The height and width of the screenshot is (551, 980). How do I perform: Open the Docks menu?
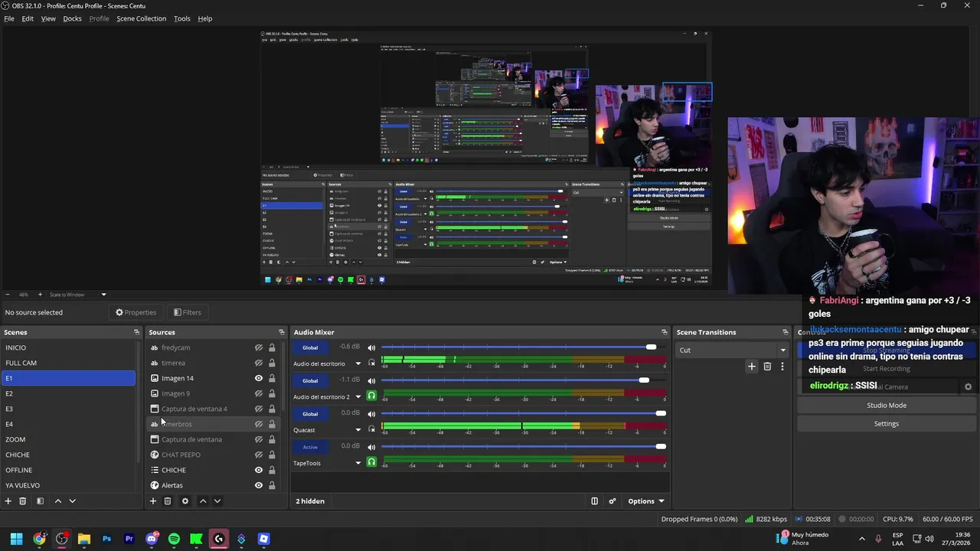point(72,18)
